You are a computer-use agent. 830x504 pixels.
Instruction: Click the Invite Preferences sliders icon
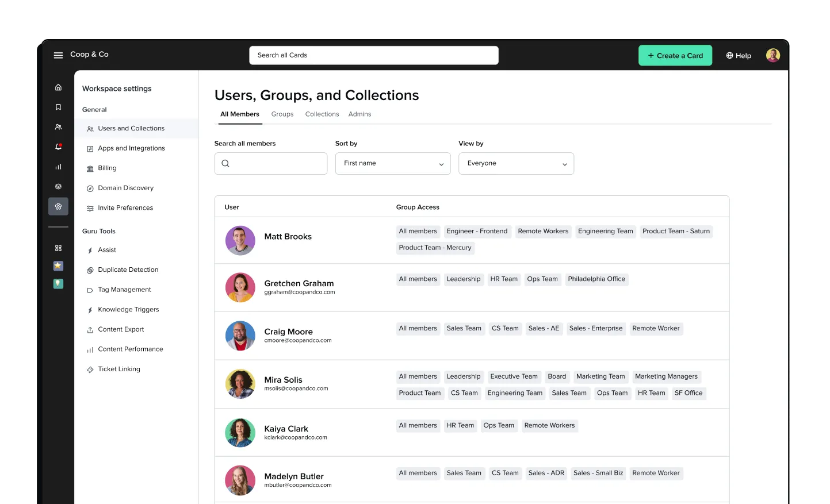[x=90, y=208]
